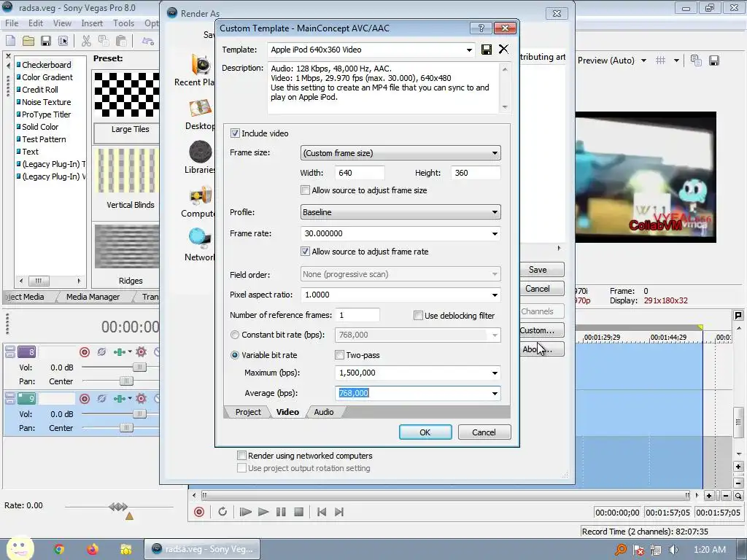Open Libraries in Render As sidebar
The height and width of the screenshot is (560, 747).
click(x=200, y=157)
